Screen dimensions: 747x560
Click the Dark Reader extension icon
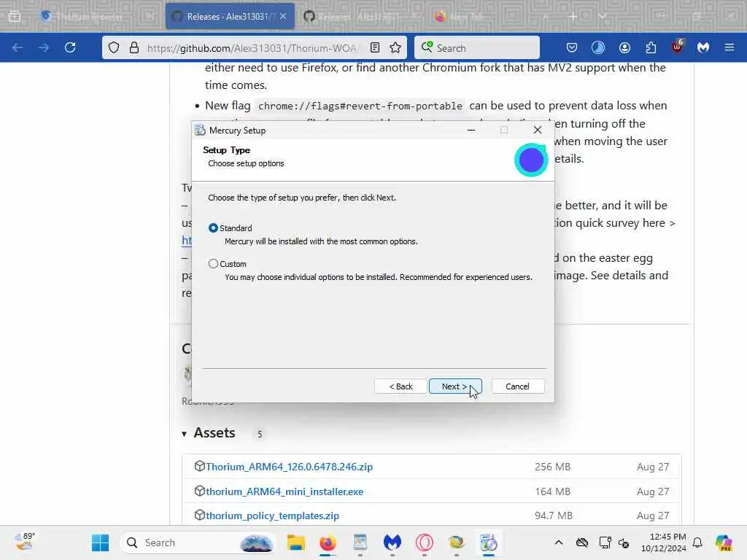pyautogui.click(x=598, y=47)
